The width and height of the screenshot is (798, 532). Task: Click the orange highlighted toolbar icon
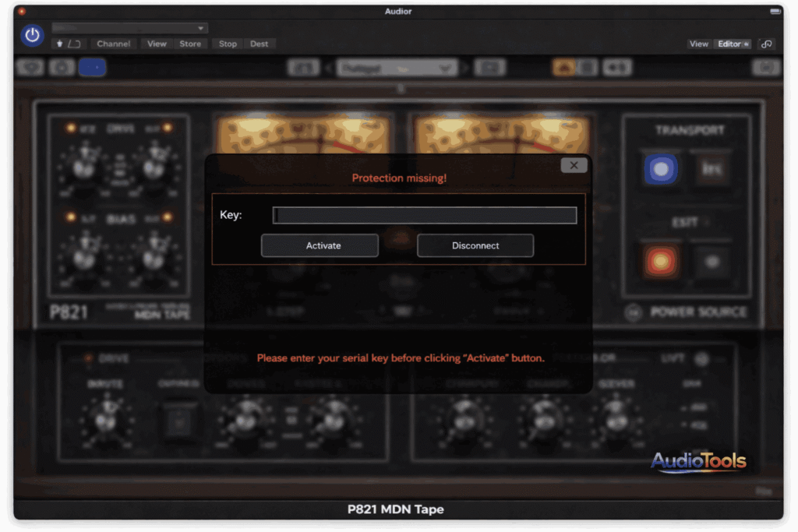pos(563,68)
